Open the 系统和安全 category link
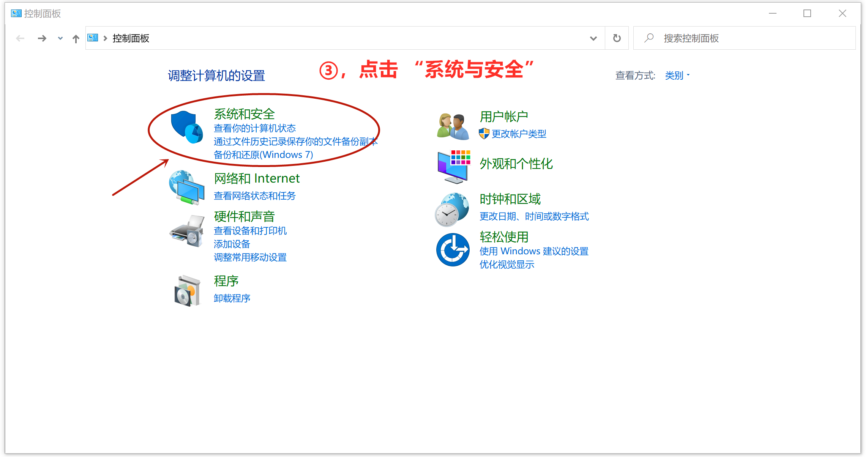Image resolution: width=868 pixels, height=457 pixels. point(244,114)
